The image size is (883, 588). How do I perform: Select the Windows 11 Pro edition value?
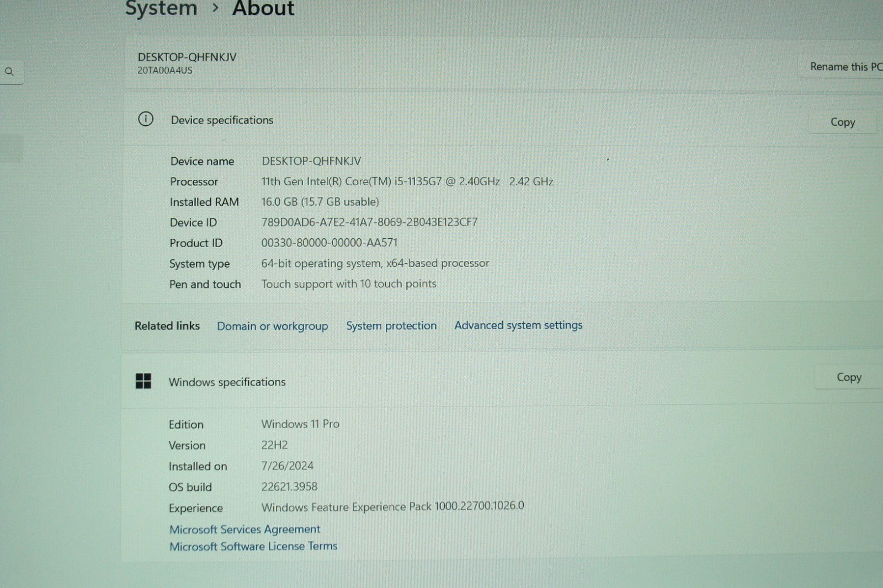click(300, 424)
